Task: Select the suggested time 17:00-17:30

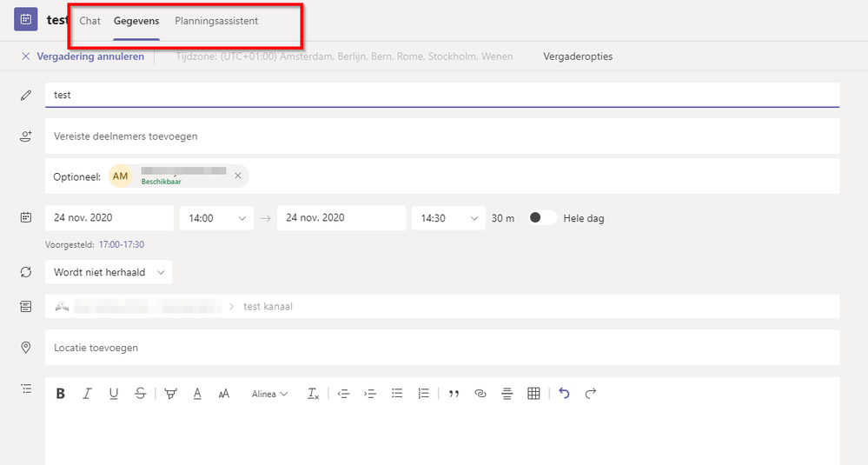Action: coord(122,245)
